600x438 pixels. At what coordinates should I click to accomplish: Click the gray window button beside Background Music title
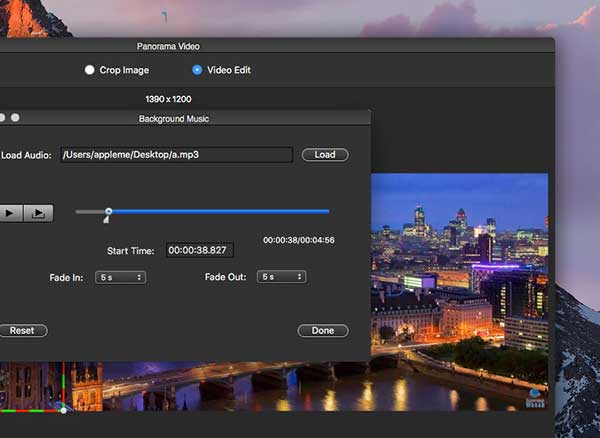15,117
